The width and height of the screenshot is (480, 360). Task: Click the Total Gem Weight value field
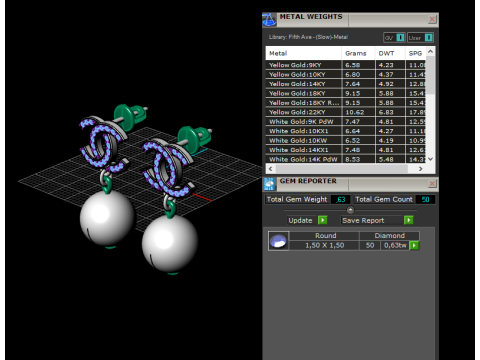click(x=341, y=199)
